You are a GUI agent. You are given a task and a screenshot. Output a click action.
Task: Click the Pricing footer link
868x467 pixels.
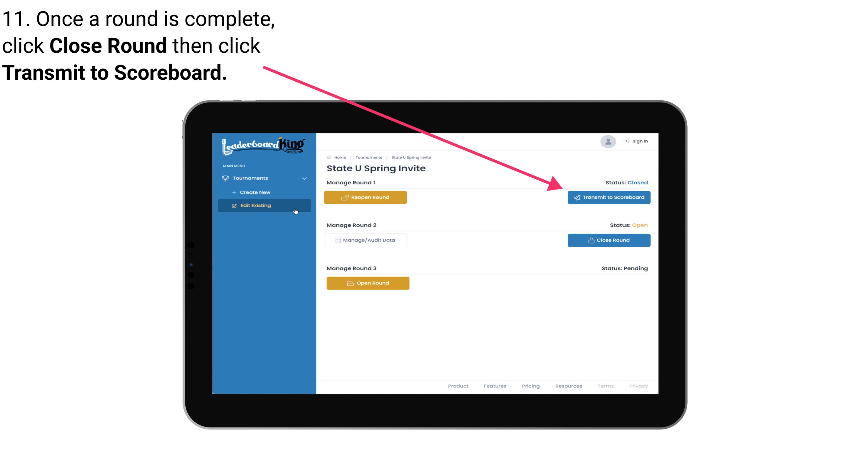click(x=530, y=386)
